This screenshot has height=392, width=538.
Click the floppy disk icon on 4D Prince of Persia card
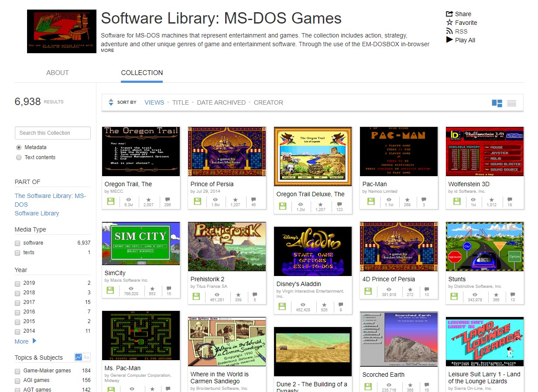(x=367, y=290)
